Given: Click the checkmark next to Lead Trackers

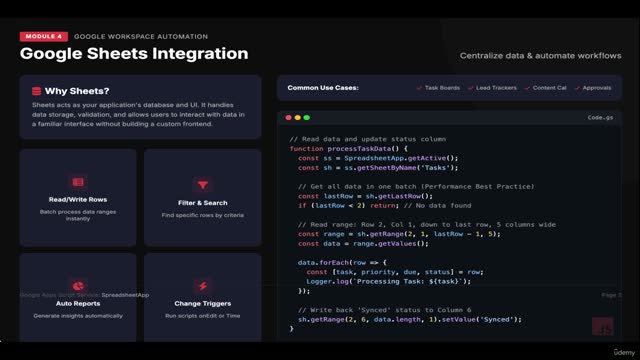Looking at the screenshot, I should (471, 88).
